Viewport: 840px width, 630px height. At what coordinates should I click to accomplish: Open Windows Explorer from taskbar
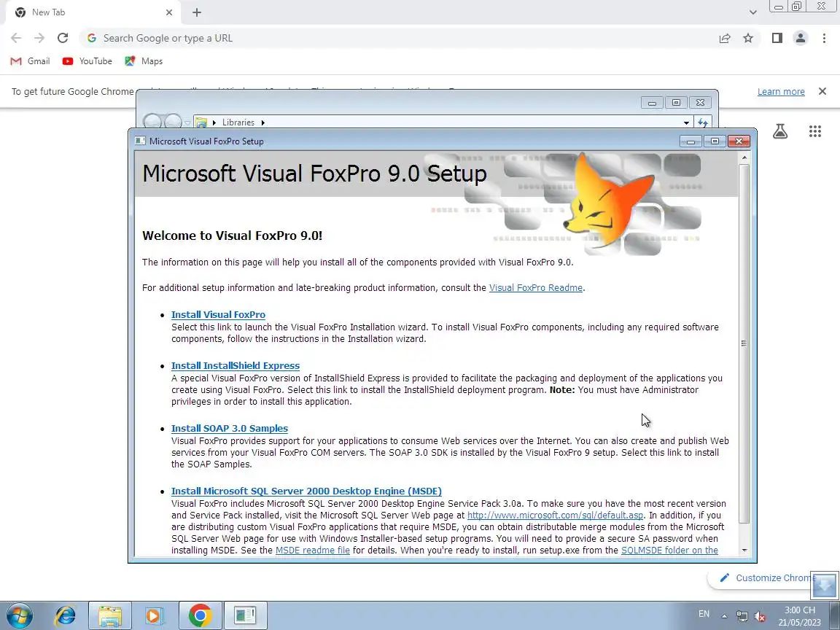(x=110, y=616)
